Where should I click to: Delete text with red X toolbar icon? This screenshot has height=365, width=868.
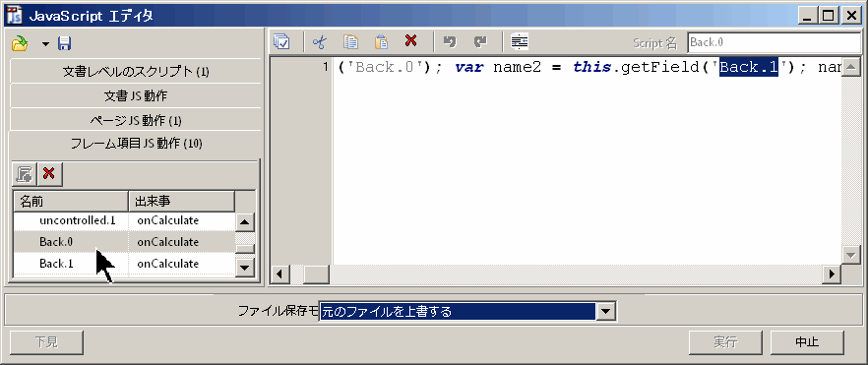click(x=410, y=40)
